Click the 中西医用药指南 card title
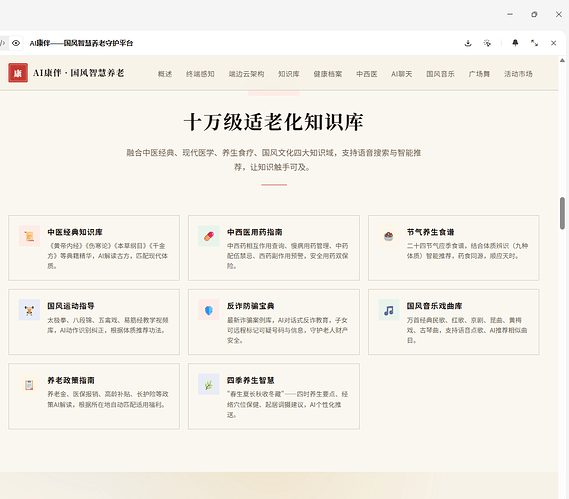Viewport: 569px width, 499px height. pos(255,232)
